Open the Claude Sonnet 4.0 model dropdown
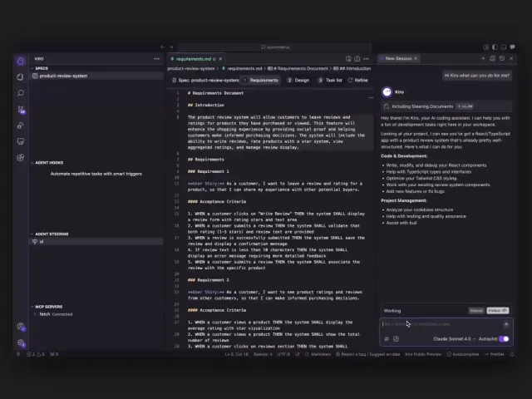 pyautogui.click(x=455, y=339)
